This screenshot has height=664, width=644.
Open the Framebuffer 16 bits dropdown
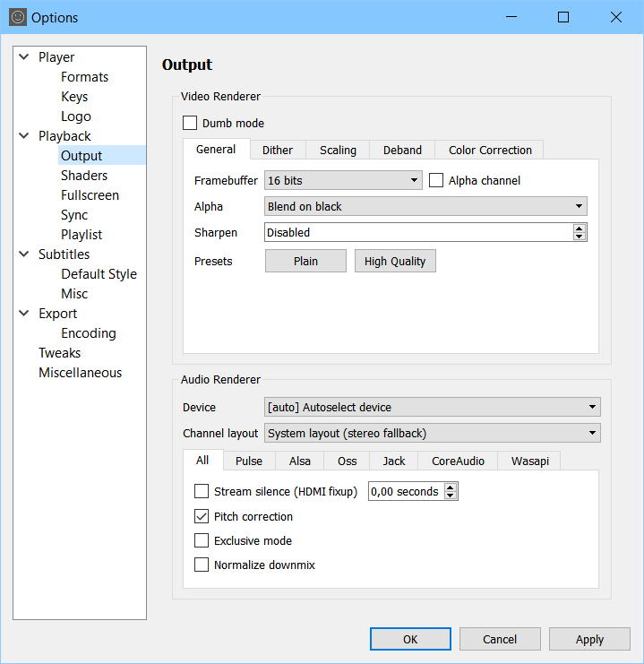pos(344,180)
